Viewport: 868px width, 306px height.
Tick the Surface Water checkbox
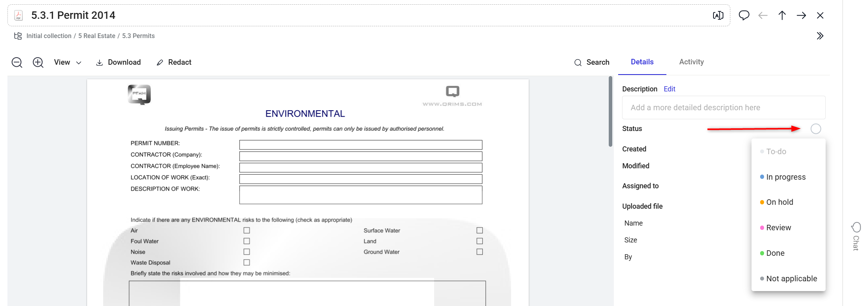(480, 230)
